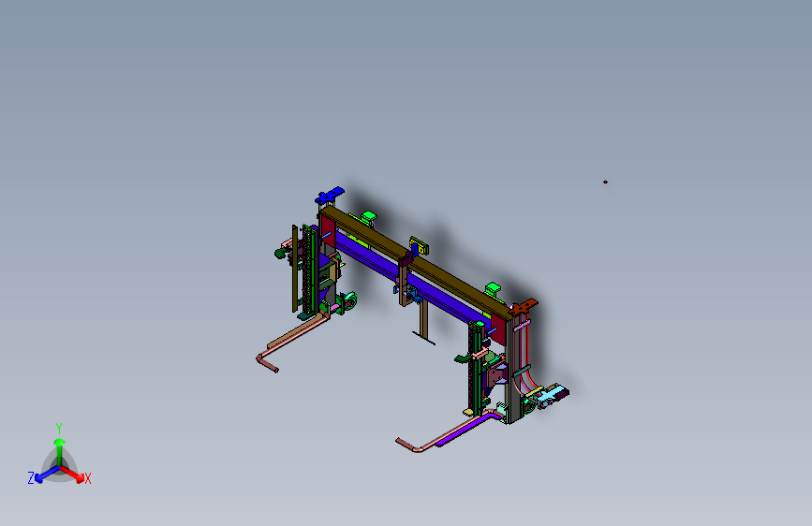The height and width of the screenshot is (526, 812).
Task: Click the blue Z axis arrow of the triad
Action: tap(46, 475)
